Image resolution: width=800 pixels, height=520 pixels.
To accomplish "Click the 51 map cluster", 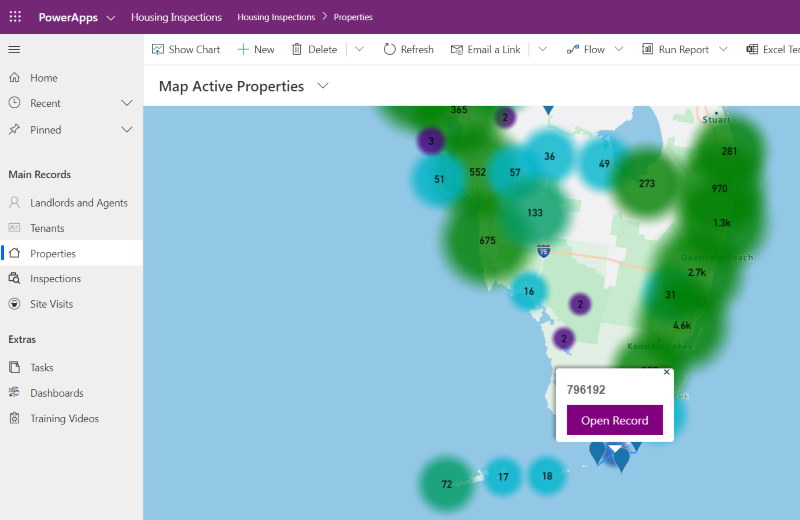I will pos(439,179).
